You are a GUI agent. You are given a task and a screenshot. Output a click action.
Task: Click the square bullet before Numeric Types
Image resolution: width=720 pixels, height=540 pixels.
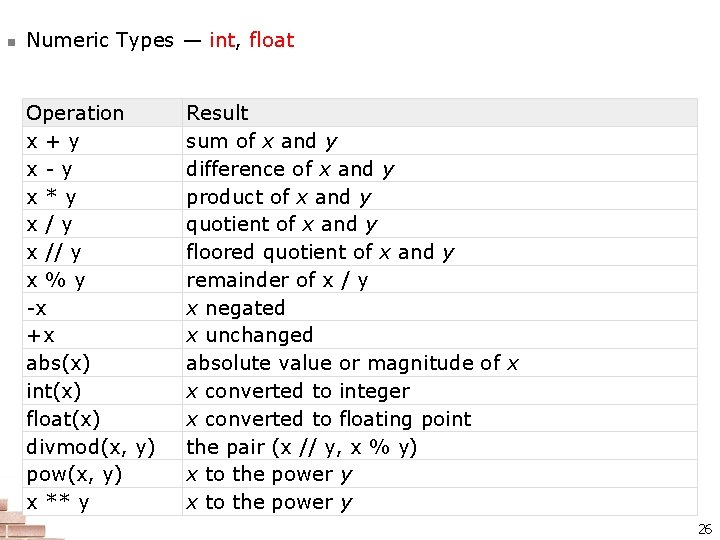coord(10,42)
